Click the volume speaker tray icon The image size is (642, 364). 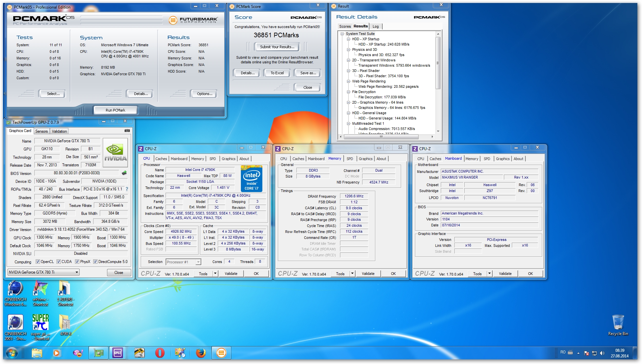click(x=602, y=353)
